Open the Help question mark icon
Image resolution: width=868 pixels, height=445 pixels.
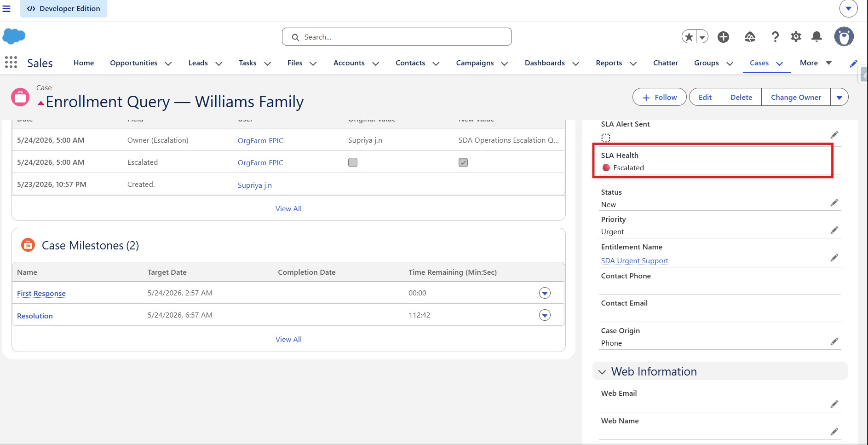click(775, 37)
